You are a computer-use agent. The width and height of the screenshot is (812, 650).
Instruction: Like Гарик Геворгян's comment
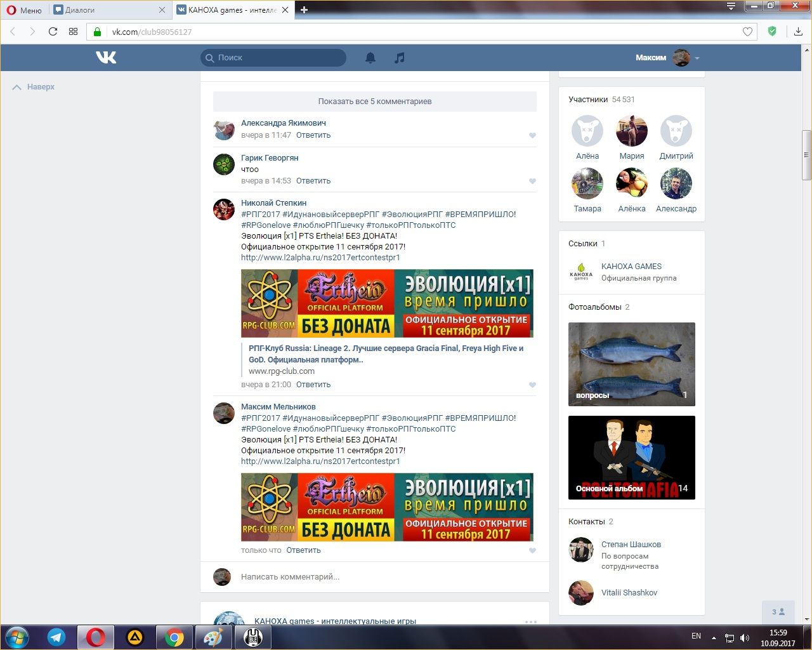pyautogui.click(x=532, y=181)
